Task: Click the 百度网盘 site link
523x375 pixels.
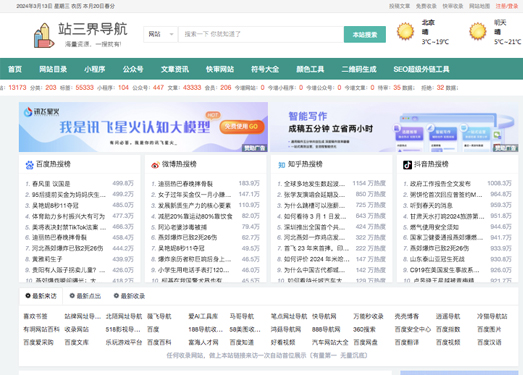Action: click(x=365, y=343)
